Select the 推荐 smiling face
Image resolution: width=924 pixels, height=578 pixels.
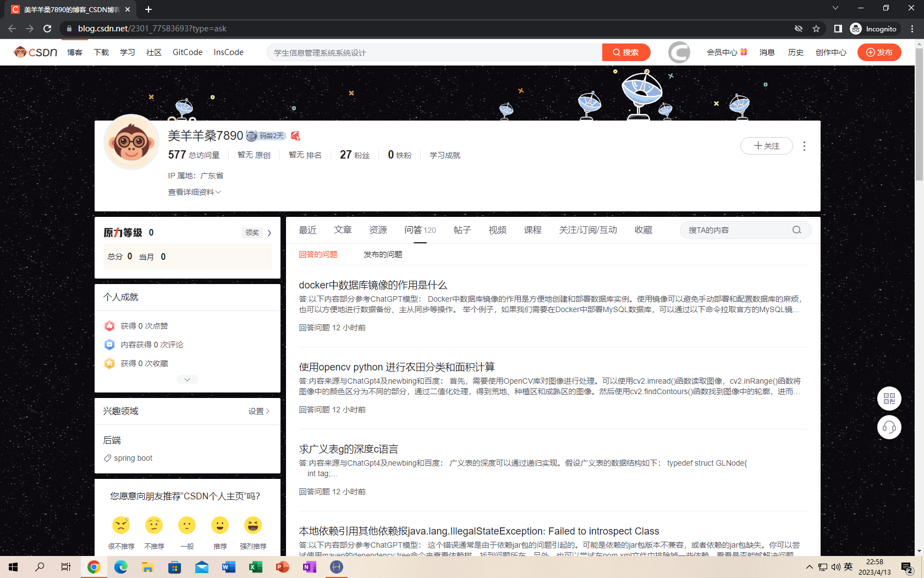click(x=220, y=525)
